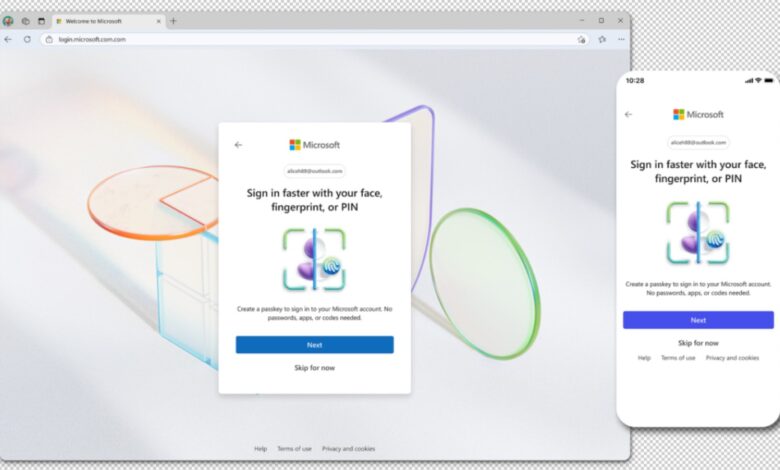Click the browser back arrow button
This screenshot has width=780, height=470.
(8, 39)
